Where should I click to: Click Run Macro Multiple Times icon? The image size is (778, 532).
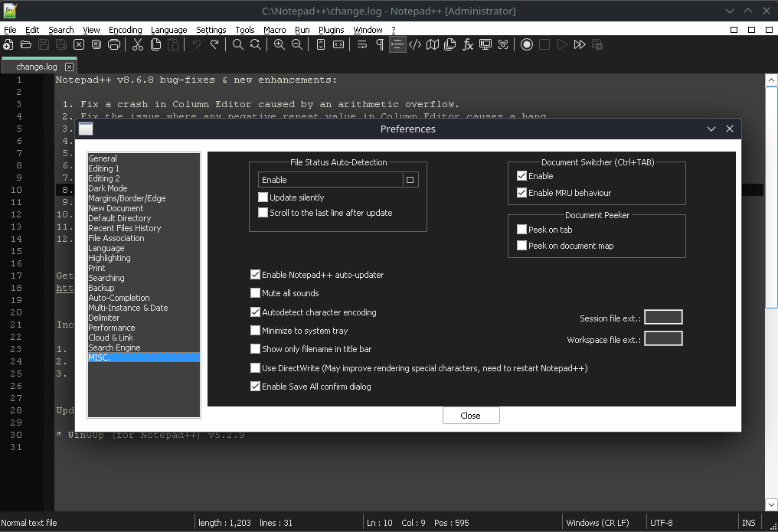coord(580,44)
